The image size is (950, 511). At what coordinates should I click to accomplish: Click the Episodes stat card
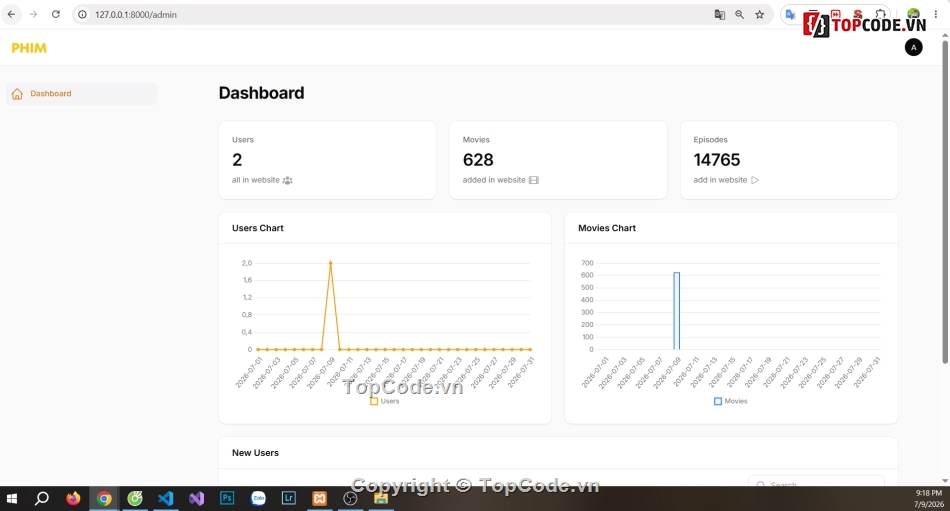(789, 160)
